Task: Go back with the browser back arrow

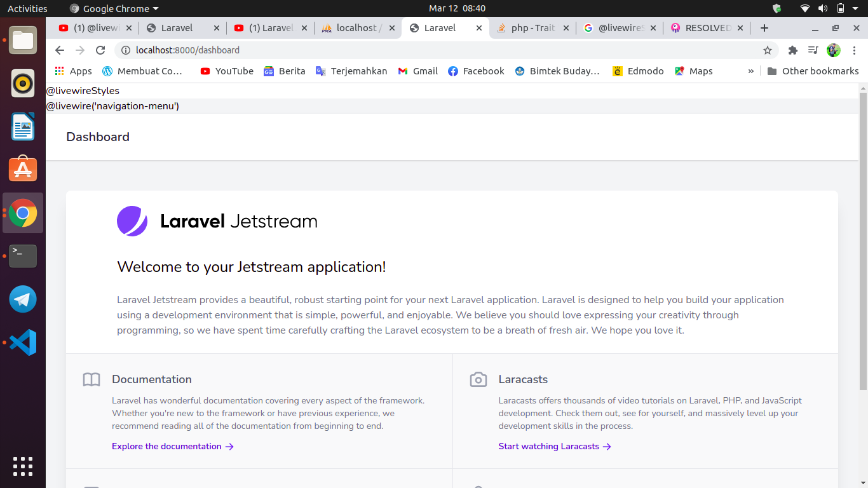Action: click(60, 50)
